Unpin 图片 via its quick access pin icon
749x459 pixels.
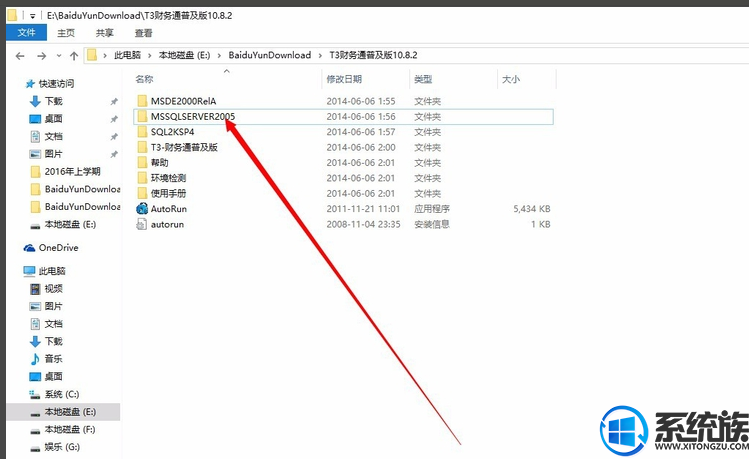click(114, 154)
